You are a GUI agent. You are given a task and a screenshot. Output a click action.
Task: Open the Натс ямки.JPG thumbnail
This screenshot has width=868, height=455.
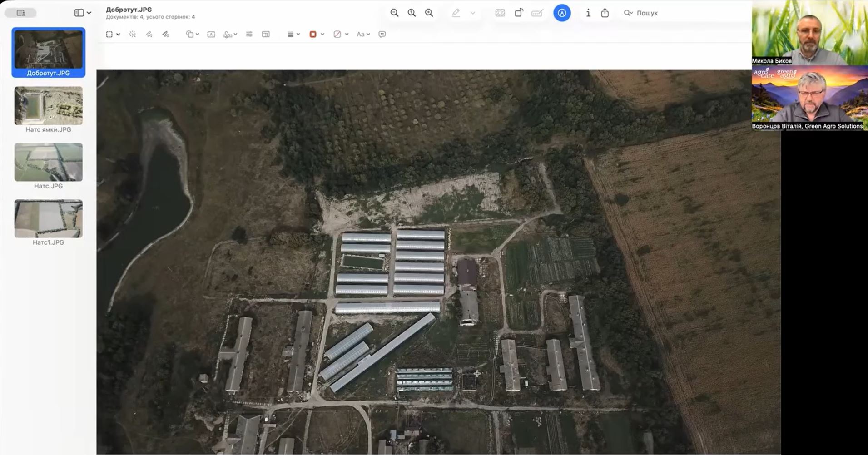tap(48, 106)
